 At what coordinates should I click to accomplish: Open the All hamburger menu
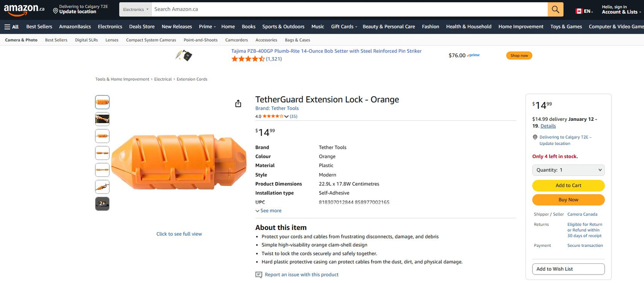pyautogui.click(x=11, y=26)
